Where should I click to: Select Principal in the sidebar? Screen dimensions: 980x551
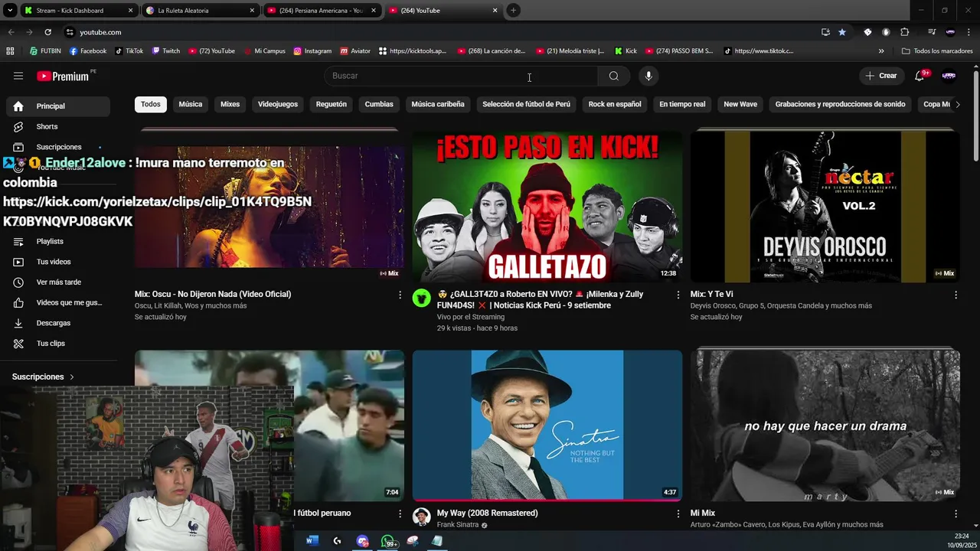point(58,106)
